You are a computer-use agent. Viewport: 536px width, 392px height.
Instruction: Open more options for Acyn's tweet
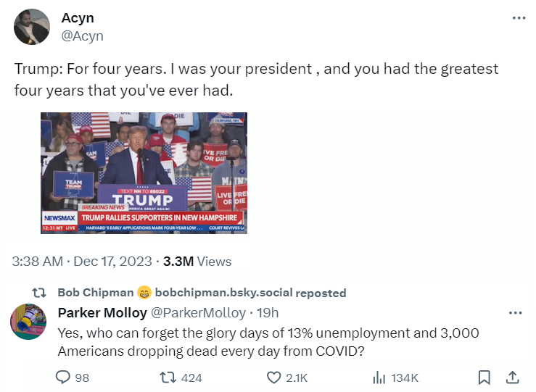pos(519,19)
